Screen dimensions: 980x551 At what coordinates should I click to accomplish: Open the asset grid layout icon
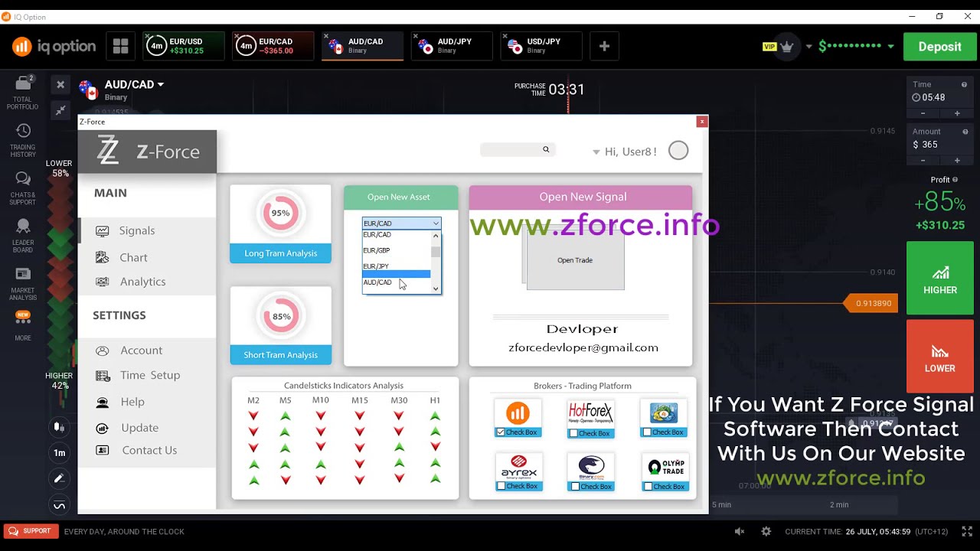tap(121, 47)
